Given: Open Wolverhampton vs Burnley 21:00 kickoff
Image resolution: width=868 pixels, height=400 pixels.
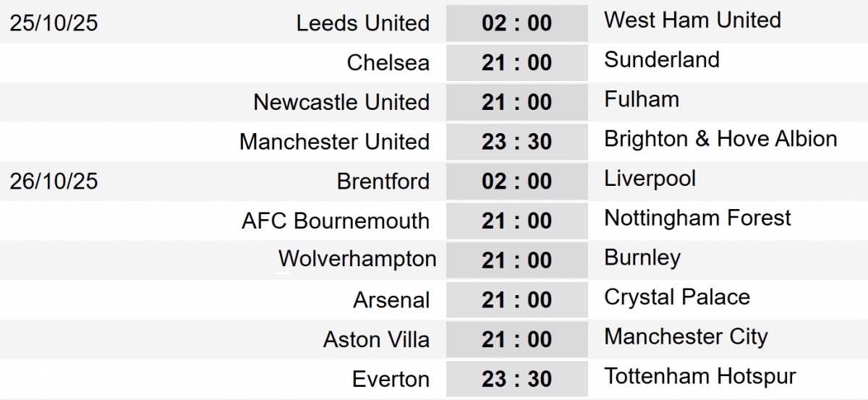Looking at the screenshot, I should [516, 260].
